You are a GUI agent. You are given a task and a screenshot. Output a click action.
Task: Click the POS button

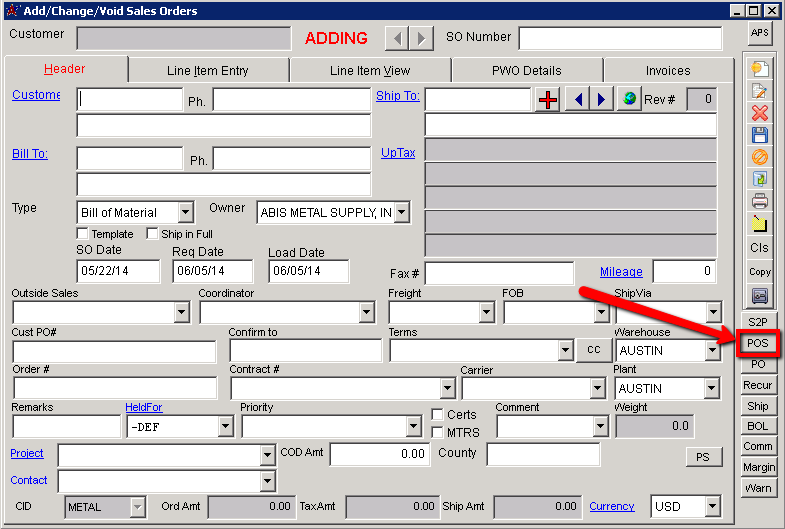(x=758, y=343)
